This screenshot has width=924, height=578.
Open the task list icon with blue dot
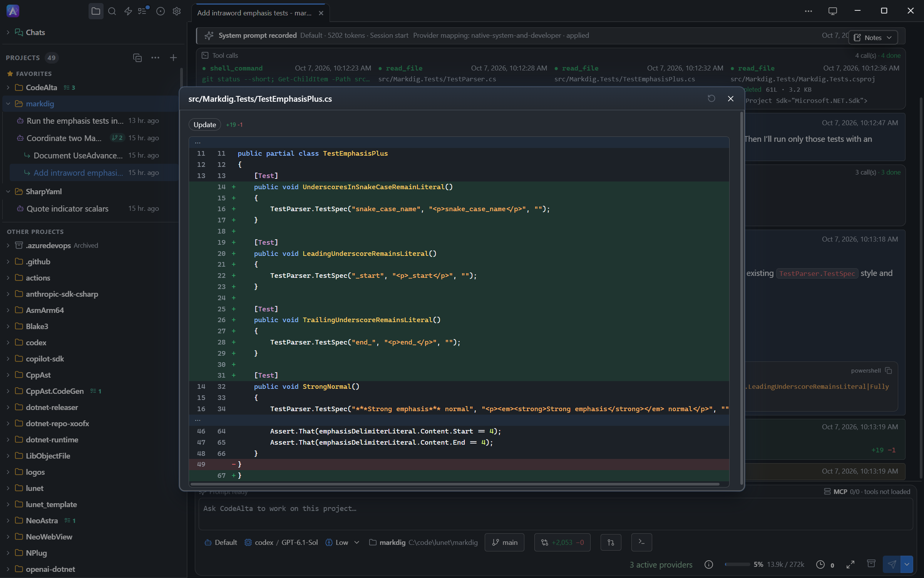tap(143, 11)
